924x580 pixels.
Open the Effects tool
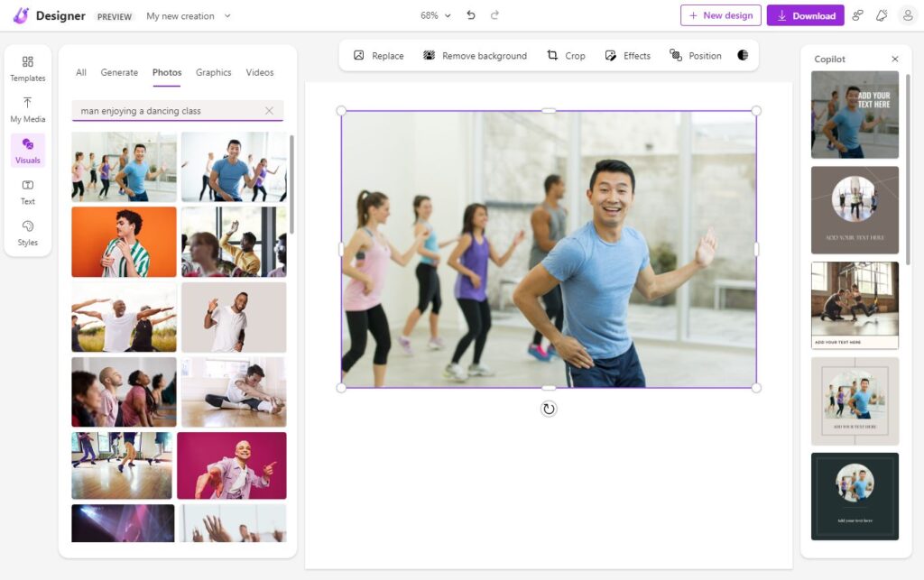(627, 55)
